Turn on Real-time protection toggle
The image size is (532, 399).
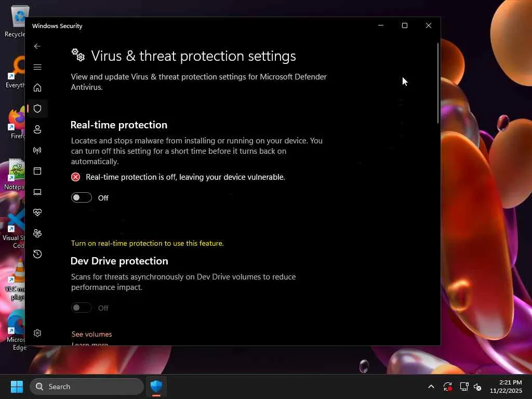click(82, 197)
